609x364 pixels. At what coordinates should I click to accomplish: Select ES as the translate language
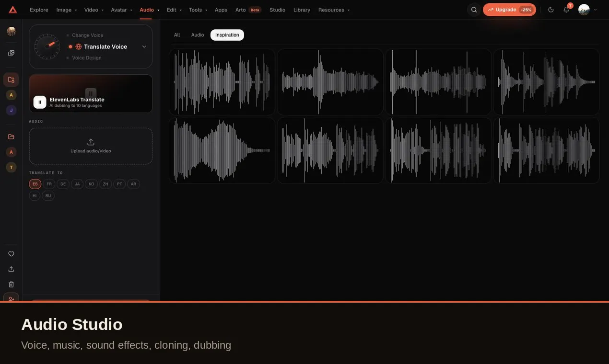pyautogui.click(x=35, y=184)
